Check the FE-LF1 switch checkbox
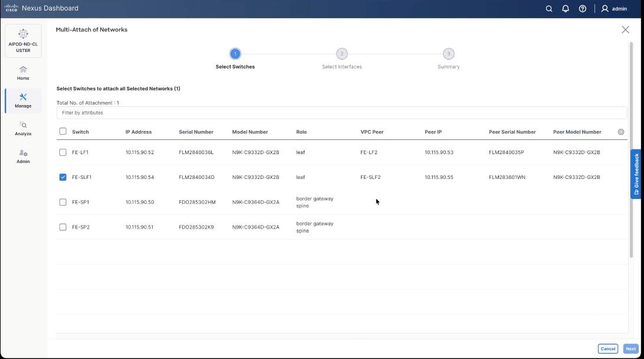The height and width of the screenshot is (359, 644). [63, 152]
